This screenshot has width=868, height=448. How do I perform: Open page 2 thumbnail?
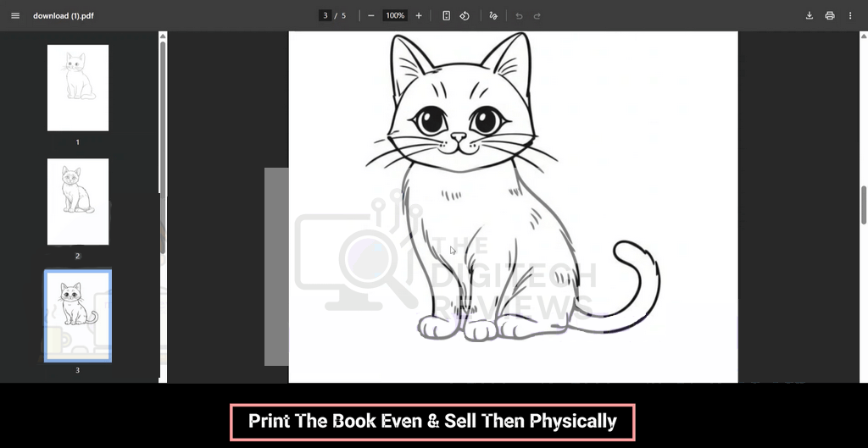[77, 202]
